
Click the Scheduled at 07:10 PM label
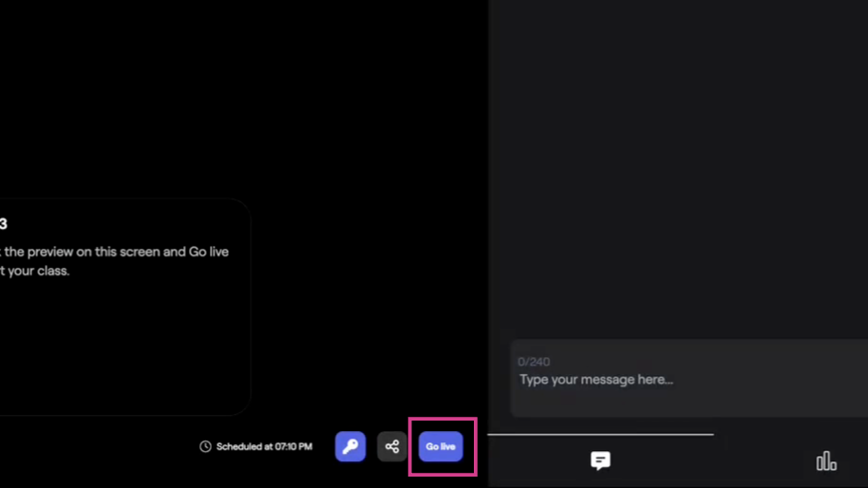click(264, 446)
